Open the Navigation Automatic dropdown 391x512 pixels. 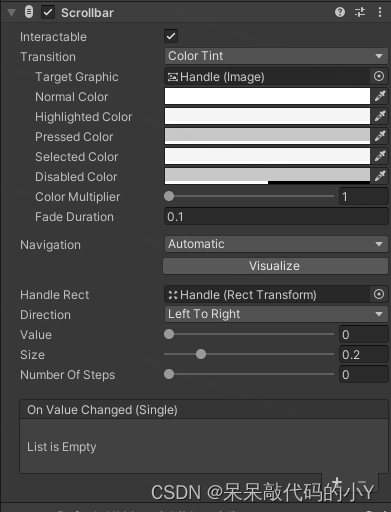click(276, 244)
